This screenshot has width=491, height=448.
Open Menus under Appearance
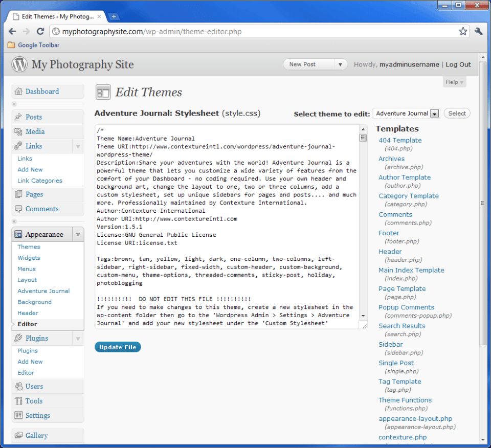[27, 268]
